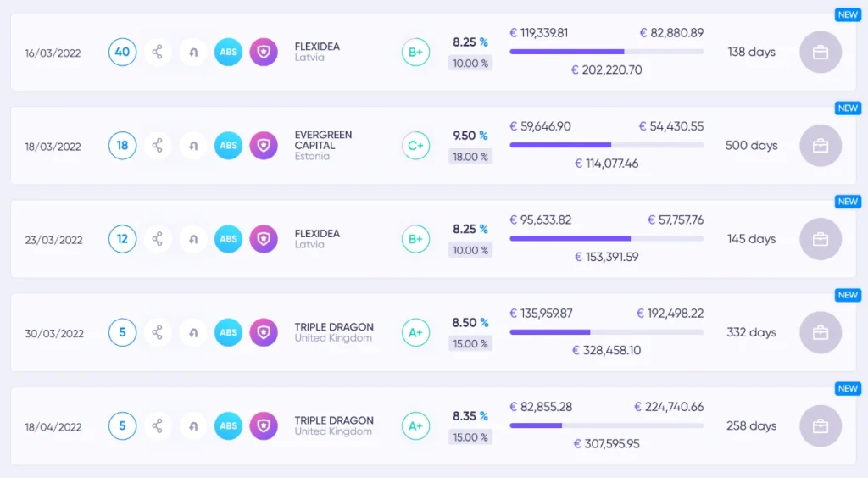Open the EVERGREEN CAPITAL originator name
The height and width of the screenshot is (478, 868).
(323, 140)
